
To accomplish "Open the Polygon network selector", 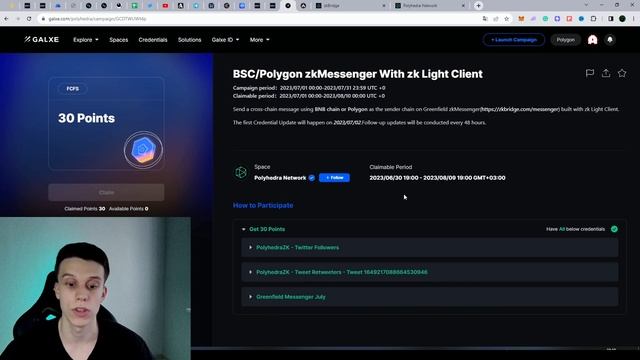I will click(565, 40).
